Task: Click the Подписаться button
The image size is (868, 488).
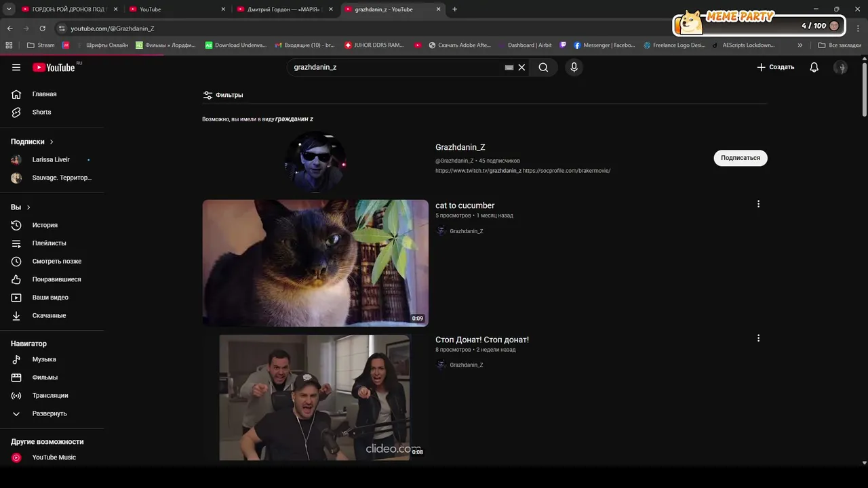Action: click(x=741, y=158)
